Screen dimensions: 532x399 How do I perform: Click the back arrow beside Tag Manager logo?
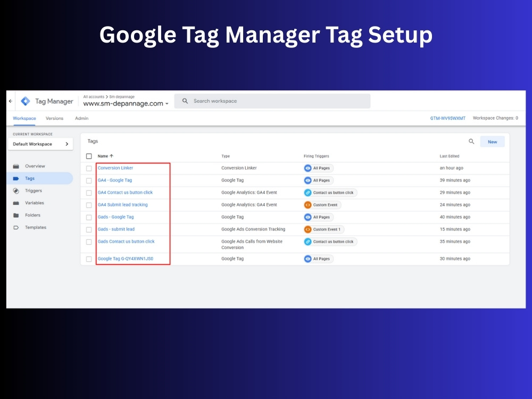tap(11, 101)
